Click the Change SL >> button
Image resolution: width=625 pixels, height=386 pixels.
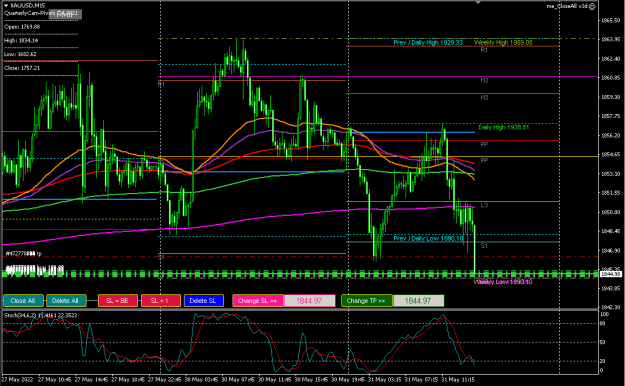pyautogui.click(x=258, y=301)
